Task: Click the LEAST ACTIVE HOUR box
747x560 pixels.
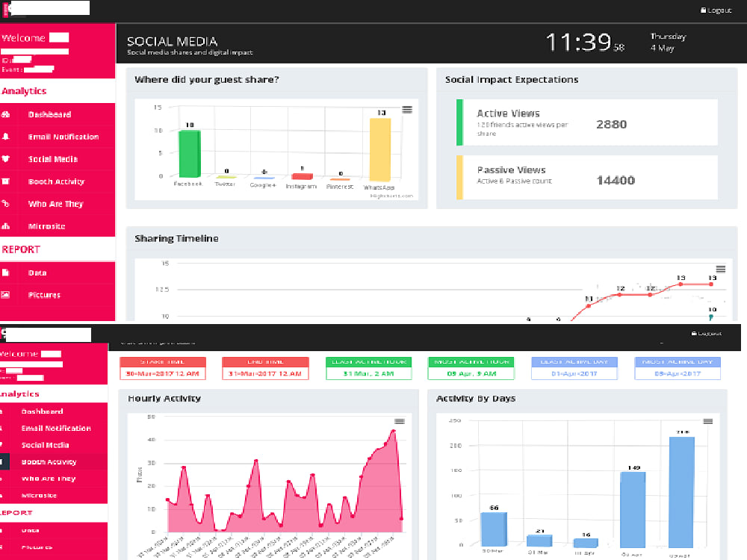Action: (x=369, y=369)
